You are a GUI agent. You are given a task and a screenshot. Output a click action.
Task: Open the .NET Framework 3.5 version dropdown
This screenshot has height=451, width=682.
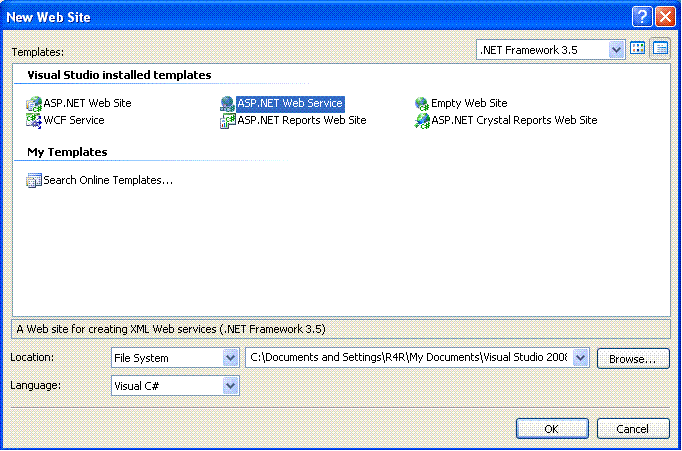point(616,50)
